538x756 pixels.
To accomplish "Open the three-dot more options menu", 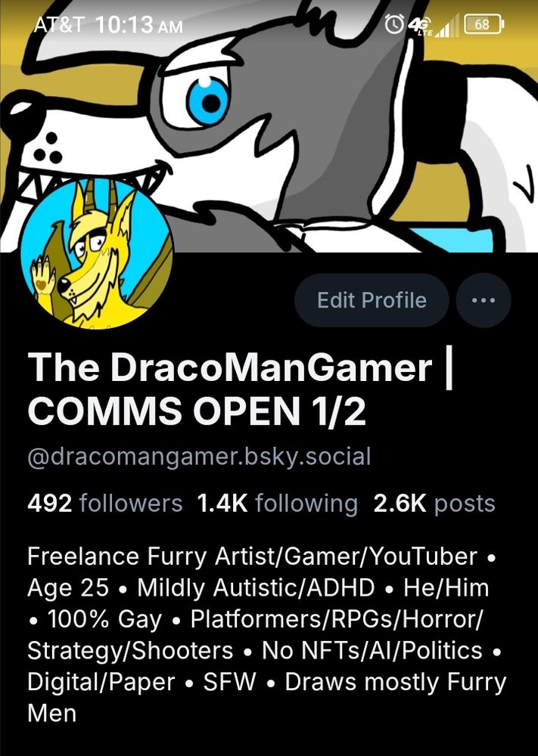I will tap(484, 300).
